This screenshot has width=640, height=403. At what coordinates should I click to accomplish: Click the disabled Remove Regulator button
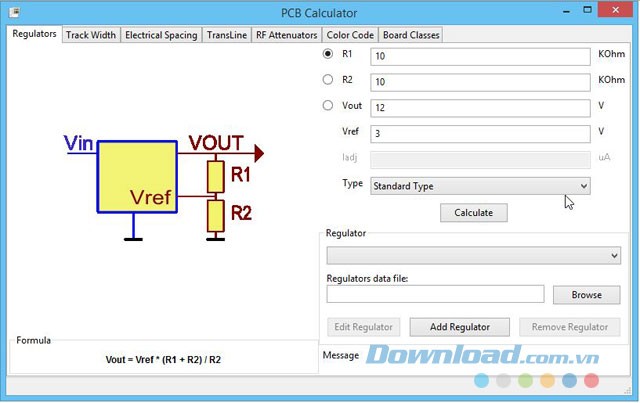click(x=570, y=327)
